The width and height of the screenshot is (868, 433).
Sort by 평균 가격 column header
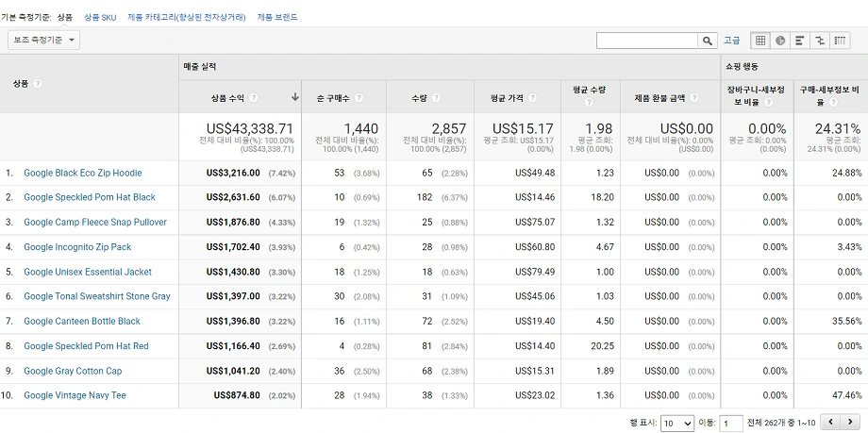click(x=507, y=97)
